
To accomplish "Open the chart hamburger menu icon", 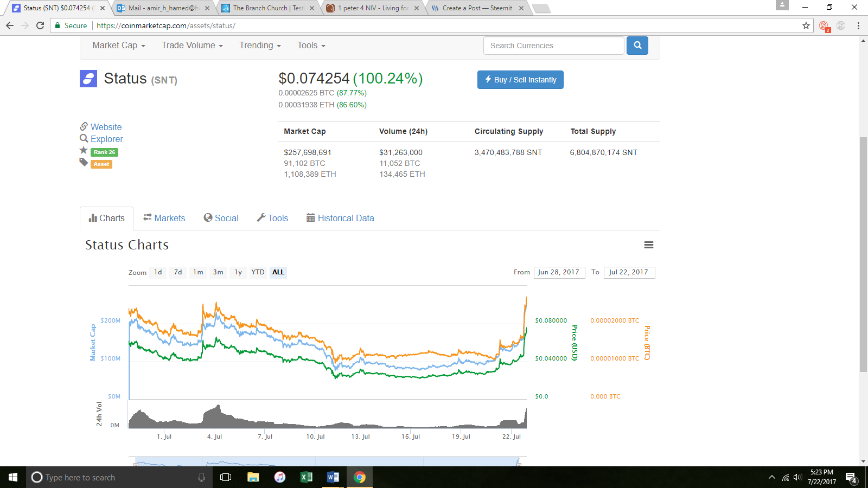I will click(648, 245).
